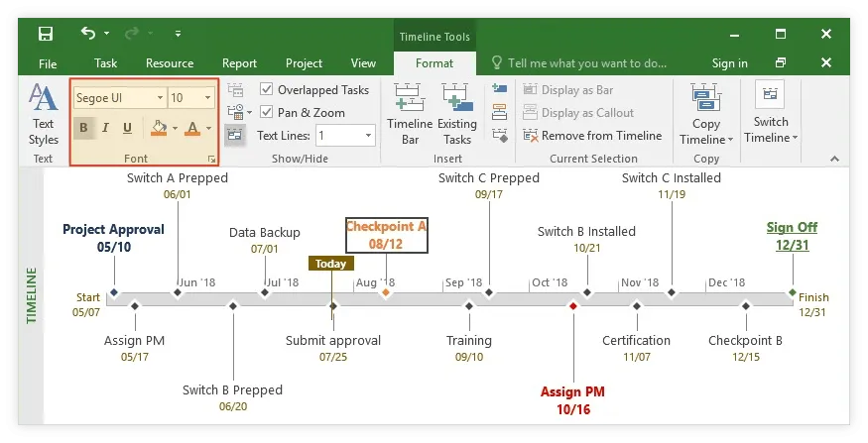The image size is (868, 443).
Task: Click the font color red swatch button
Action: [191, 128]
